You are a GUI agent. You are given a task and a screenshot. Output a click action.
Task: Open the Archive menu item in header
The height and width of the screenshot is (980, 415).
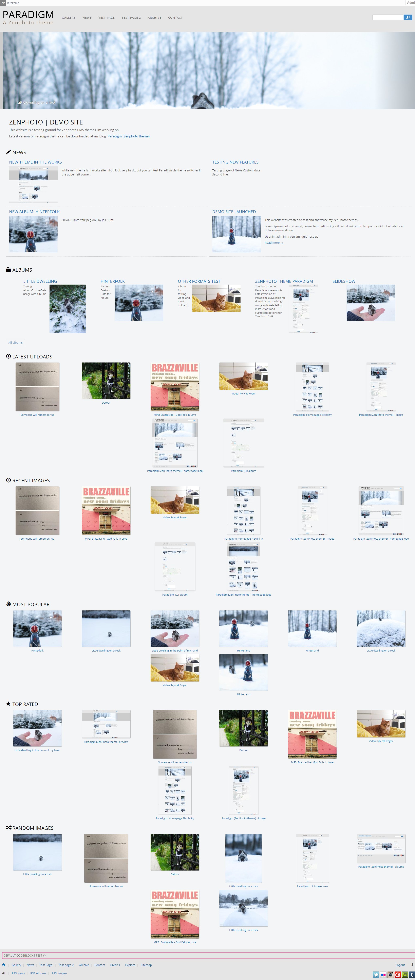click(154, 17)
